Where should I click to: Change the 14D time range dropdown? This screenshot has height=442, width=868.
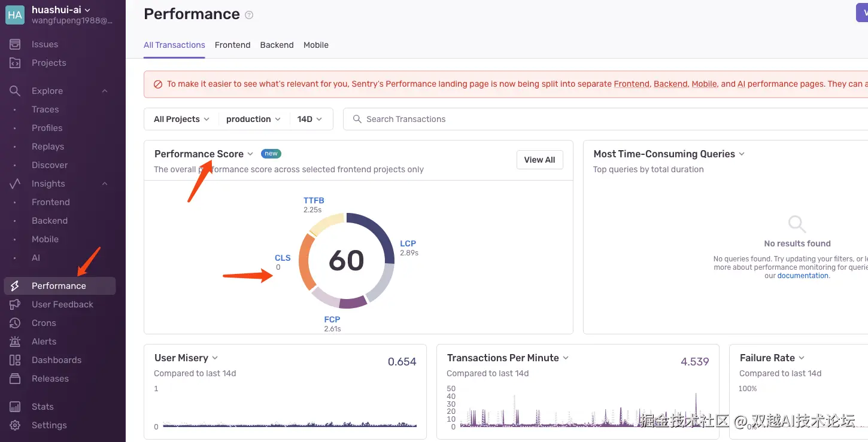click(x=310, y=119)
